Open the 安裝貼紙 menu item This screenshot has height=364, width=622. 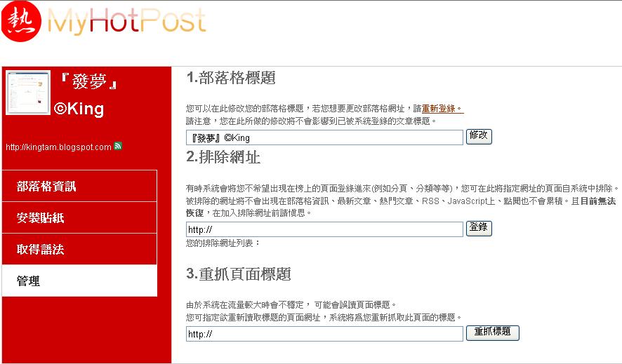79,217
